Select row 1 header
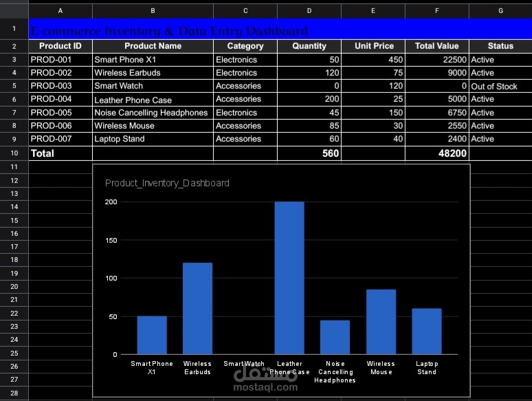The height and width of the screenshot is (401, 532). (x=14, y=29)
